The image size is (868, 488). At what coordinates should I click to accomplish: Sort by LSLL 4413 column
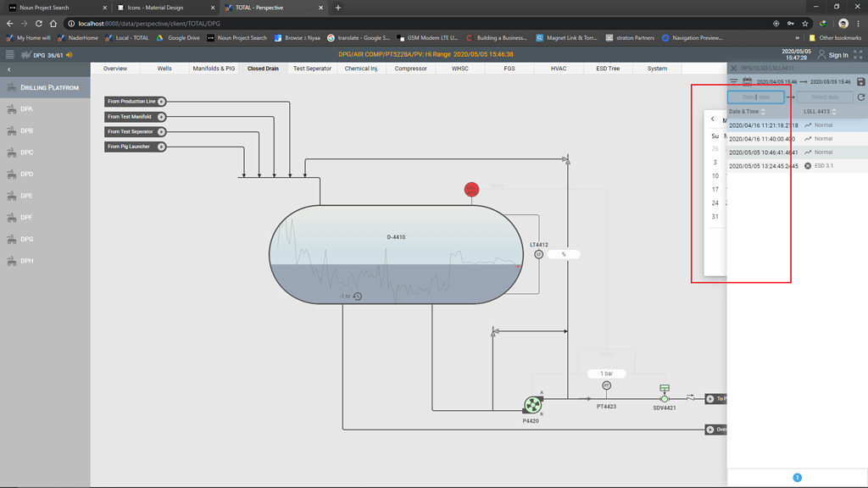pyautogui.click(x=834, y=112)
